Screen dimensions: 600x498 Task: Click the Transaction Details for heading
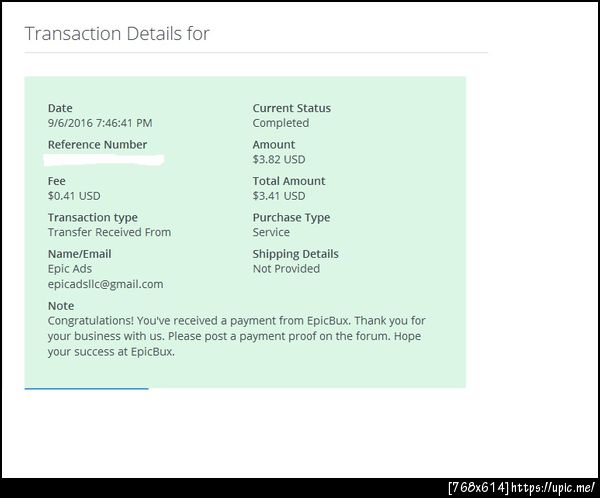click(117, 34)
